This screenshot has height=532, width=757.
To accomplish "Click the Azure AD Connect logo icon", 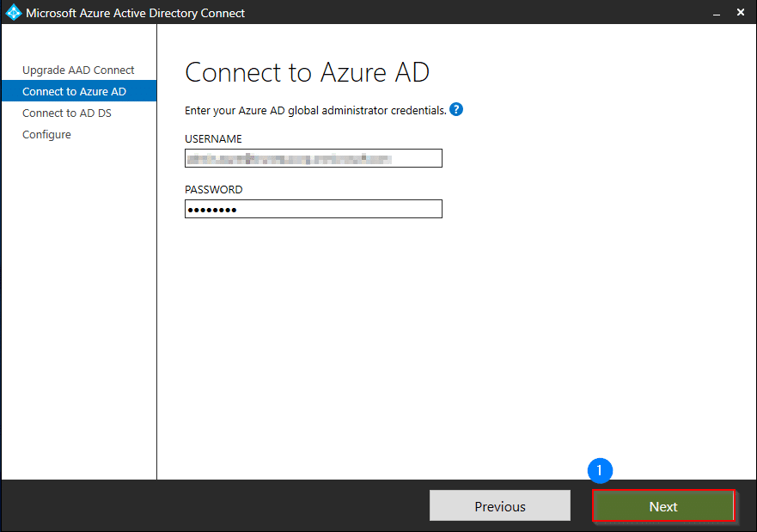I will click(x=14, y=13).
